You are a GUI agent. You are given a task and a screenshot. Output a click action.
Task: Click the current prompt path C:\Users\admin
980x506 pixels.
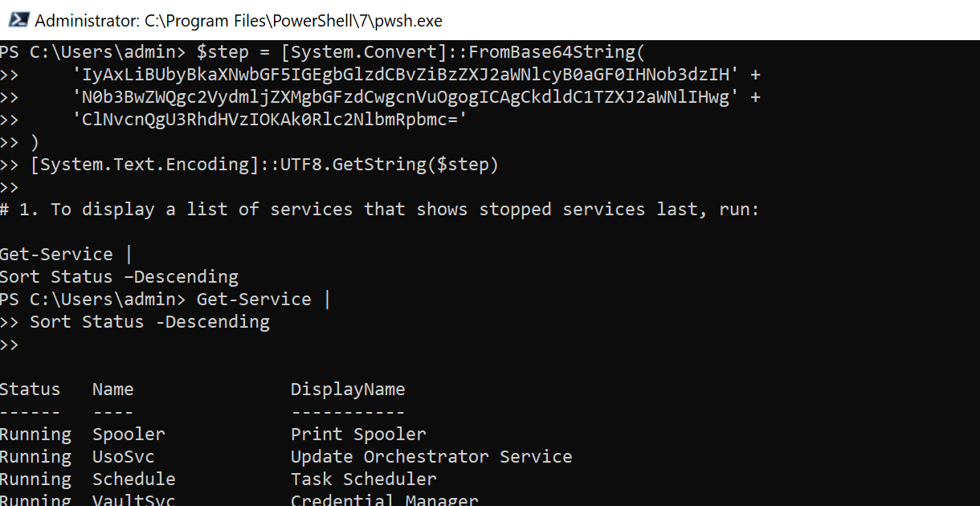coord(96,299)
